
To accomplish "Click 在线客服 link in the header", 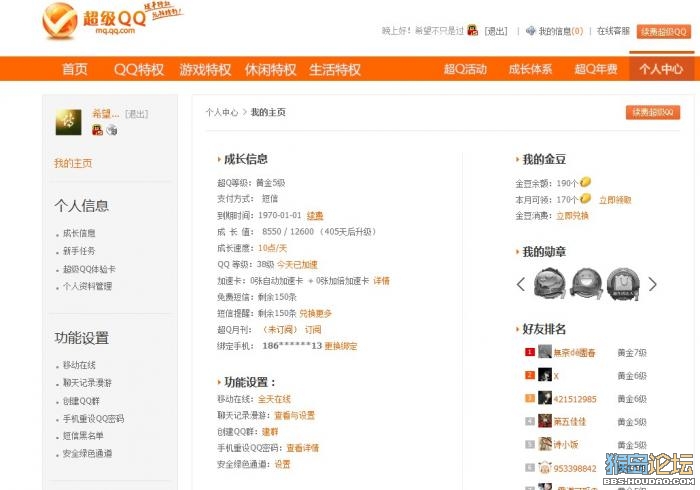I will 613,31.
